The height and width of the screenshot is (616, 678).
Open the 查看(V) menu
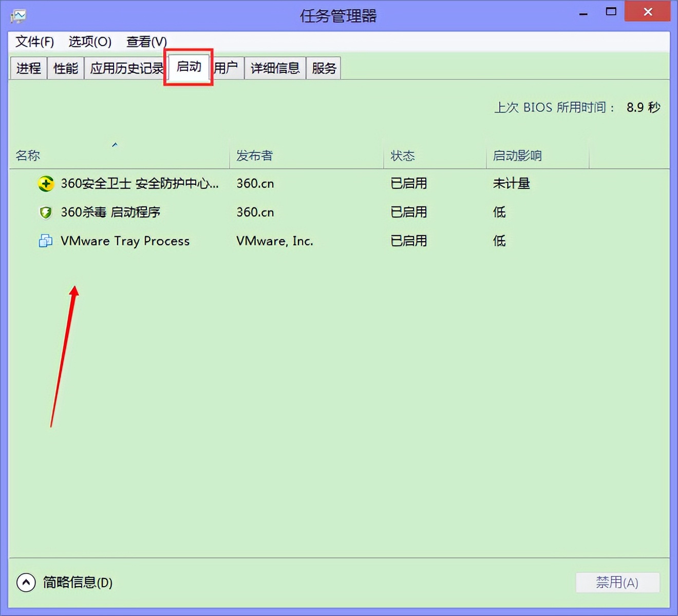pos(146,42)
